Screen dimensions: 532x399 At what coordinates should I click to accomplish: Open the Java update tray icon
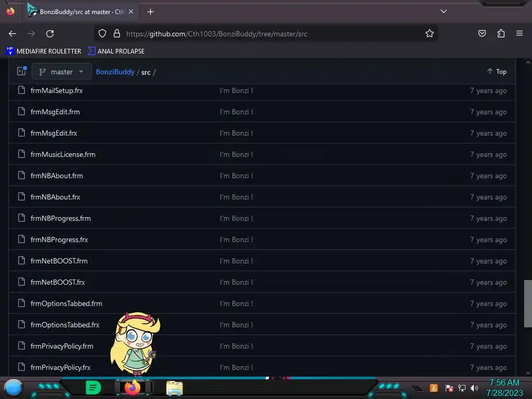pyautogui.click(x=434, y=388)
